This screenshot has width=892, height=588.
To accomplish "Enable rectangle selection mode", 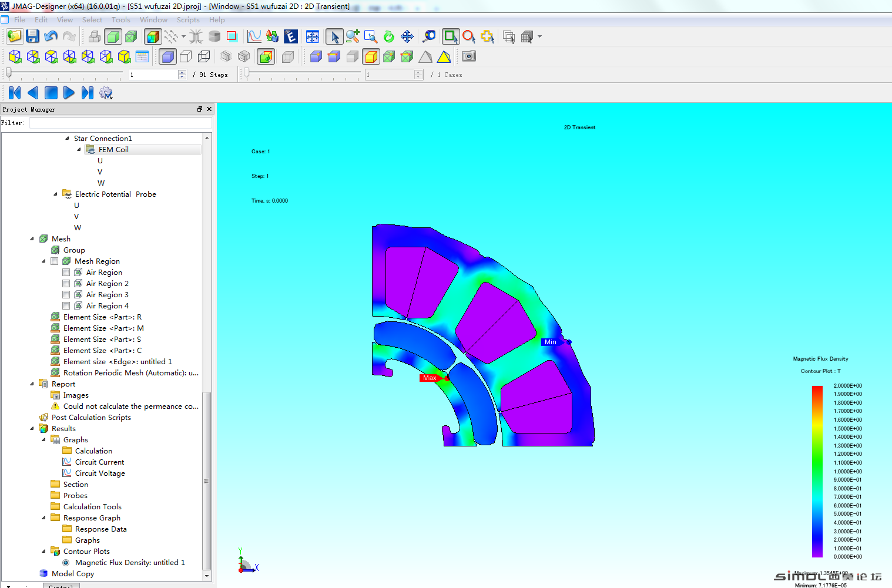I will click(x=451, y=36).
